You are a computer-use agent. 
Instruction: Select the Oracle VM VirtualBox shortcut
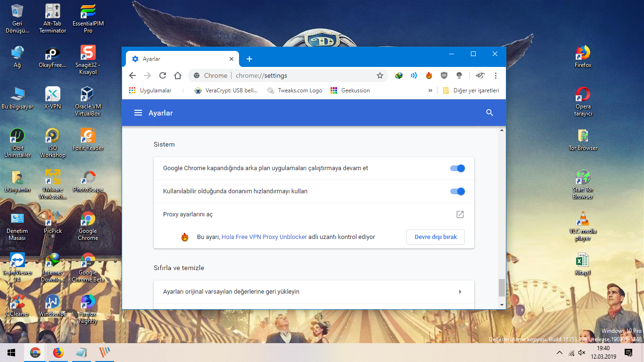tap(88, 101)
